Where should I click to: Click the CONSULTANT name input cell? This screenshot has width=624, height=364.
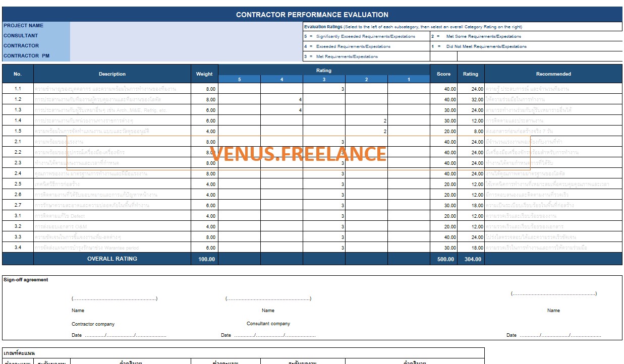[186, 36]
